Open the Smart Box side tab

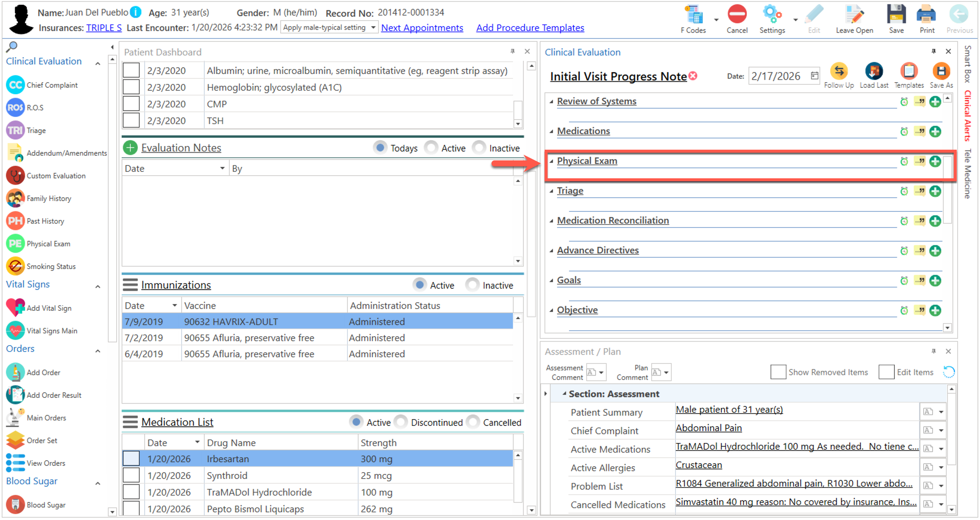pos(967,64)
